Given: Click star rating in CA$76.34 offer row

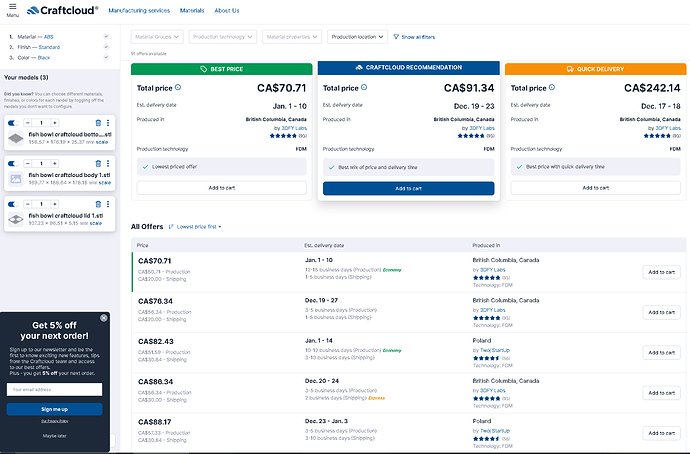Looking at the screenshot, I should 486,318.
